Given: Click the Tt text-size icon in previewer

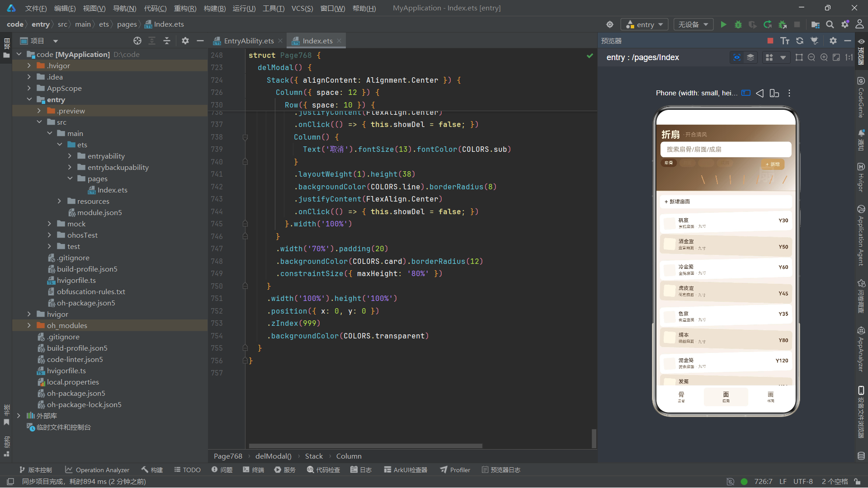Looking at the screenshot, I should pos(785,41).
